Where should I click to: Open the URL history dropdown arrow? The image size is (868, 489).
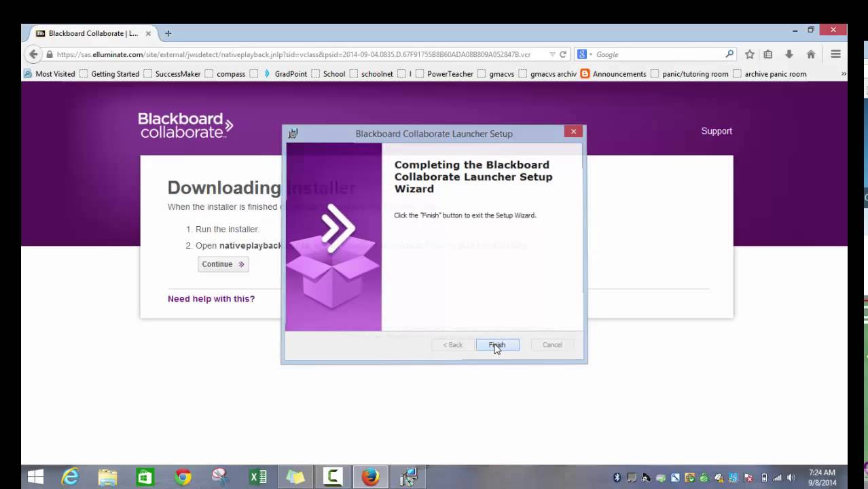[552, 54]
